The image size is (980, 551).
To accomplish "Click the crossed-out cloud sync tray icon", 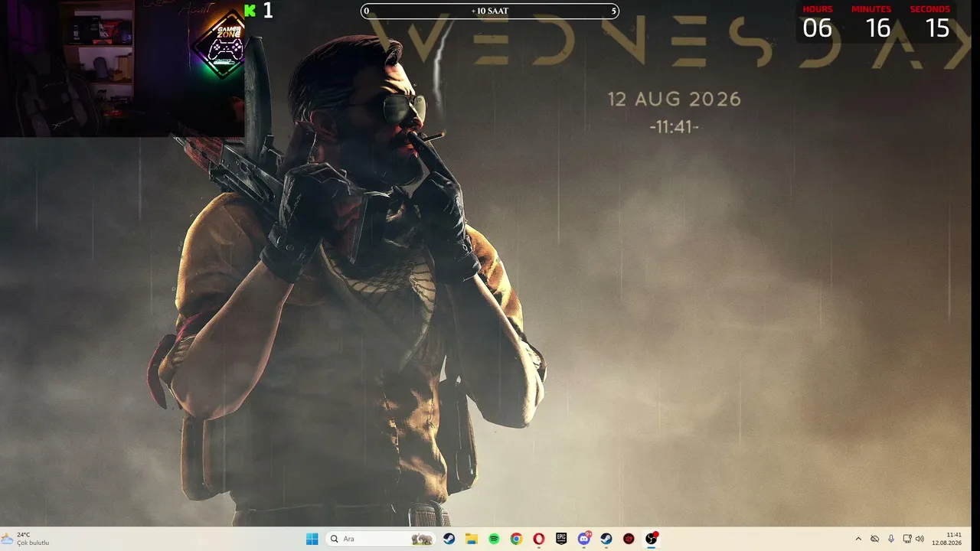I will [874, 539].
